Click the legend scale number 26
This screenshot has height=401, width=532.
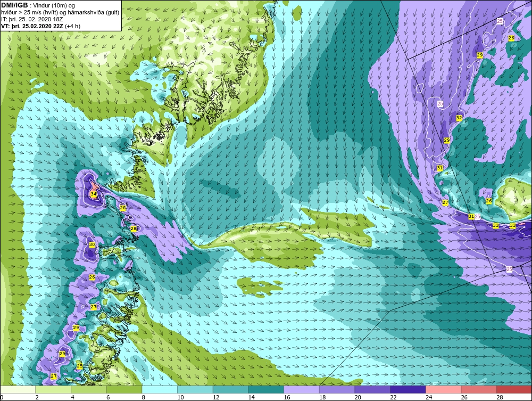point(464,397)
